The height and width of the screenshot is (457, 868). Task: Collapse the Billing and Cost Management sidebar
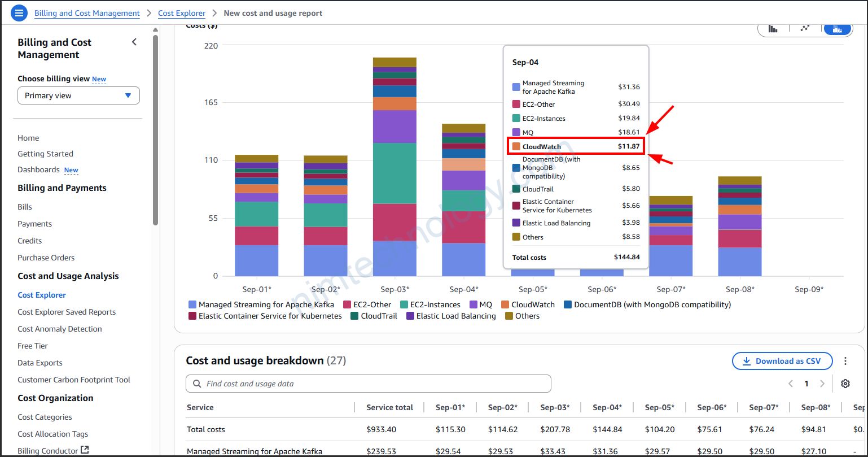click(x=134, y=42)
